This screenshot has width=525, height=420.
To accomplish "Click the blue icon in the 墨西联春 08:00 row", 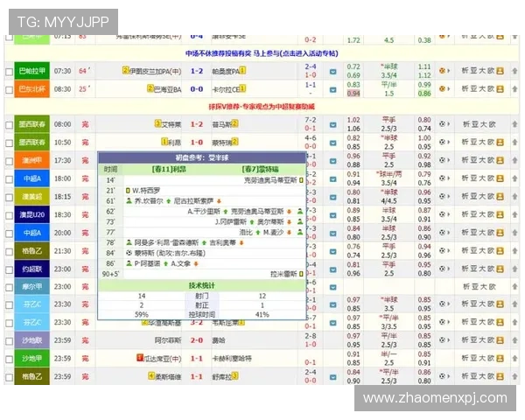I will pos(332,124).
